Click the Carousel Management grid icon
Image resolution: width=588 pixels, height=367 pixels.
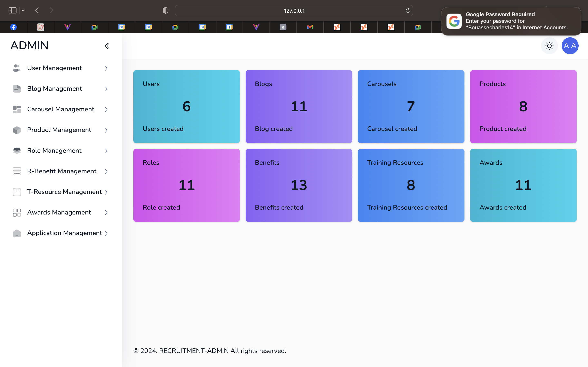coord(17,109)
